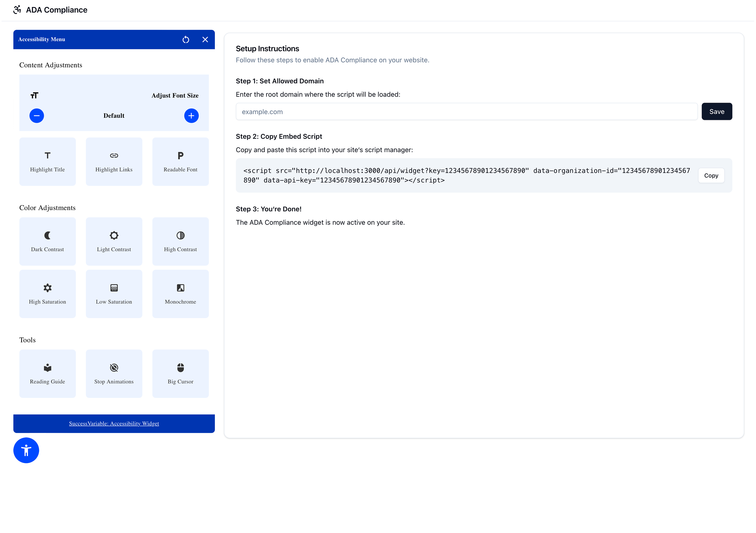Activate the Stop Animations tool
756x533 pixels.
click(114, 374)
